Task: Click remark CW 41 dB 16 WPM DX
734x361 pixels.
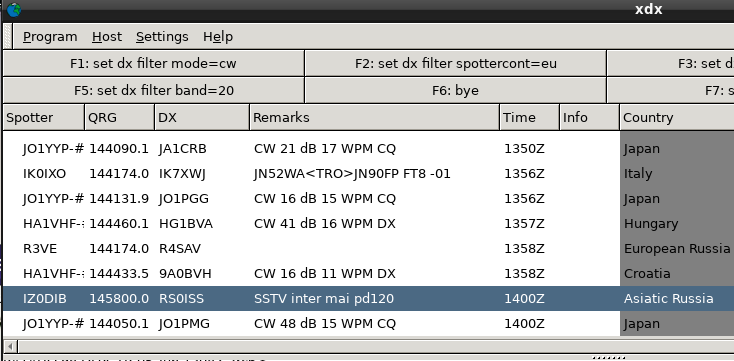Action: point(325,224)
